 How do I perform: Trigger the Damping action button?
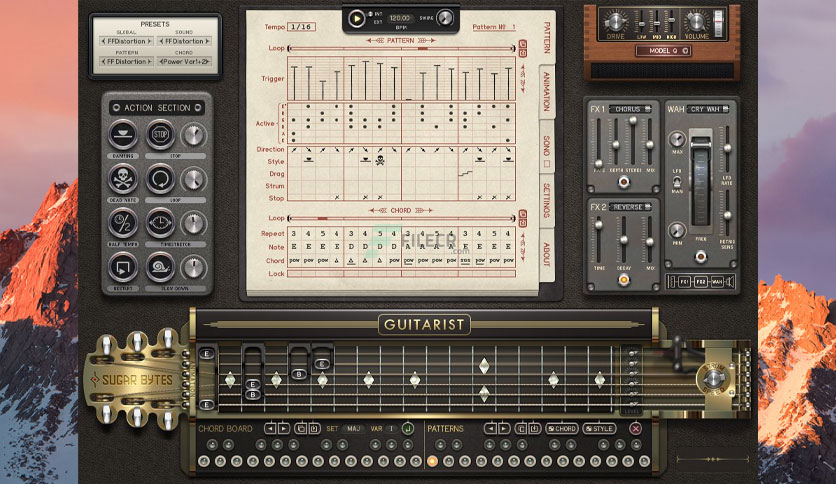coord(123,134)
